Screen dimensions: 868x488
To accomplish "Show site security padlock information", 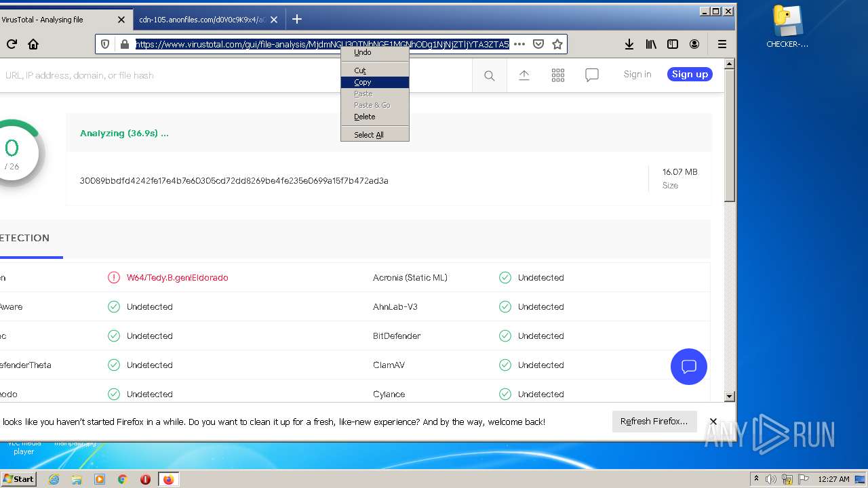I will (124, 44).
